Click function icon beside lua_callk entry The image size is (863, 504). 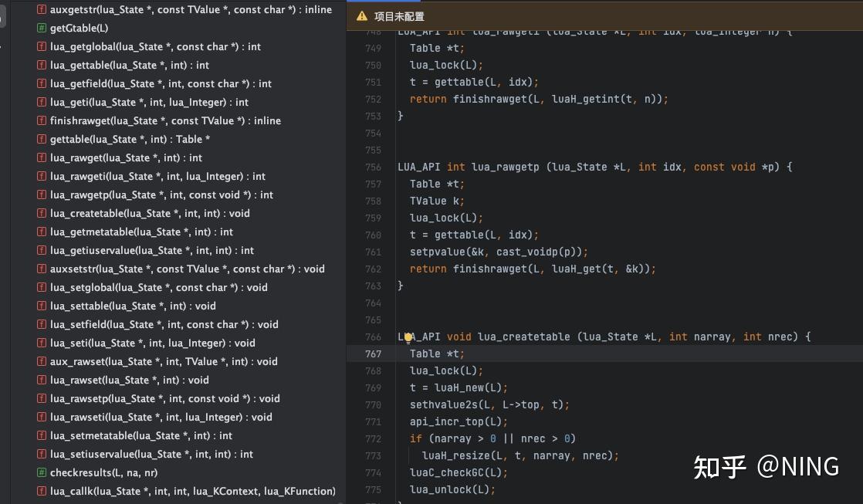pos(41,492)
